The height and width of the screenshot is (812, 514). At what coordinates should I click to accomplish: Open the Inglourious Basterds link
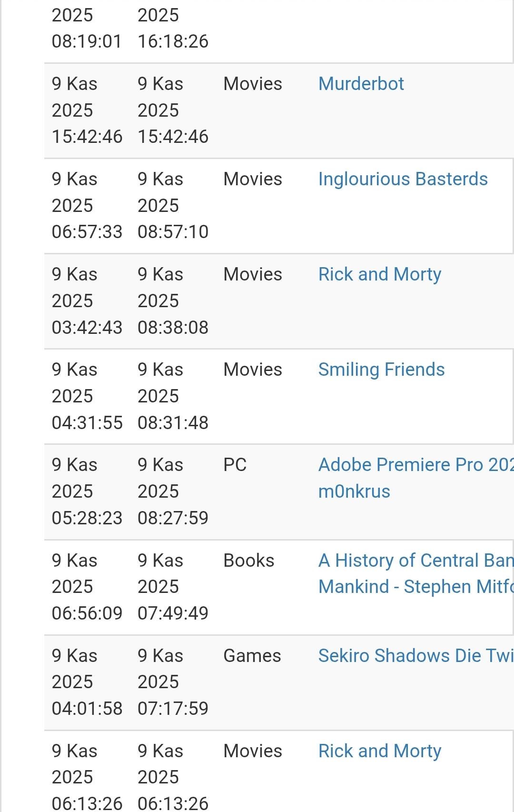403,179
